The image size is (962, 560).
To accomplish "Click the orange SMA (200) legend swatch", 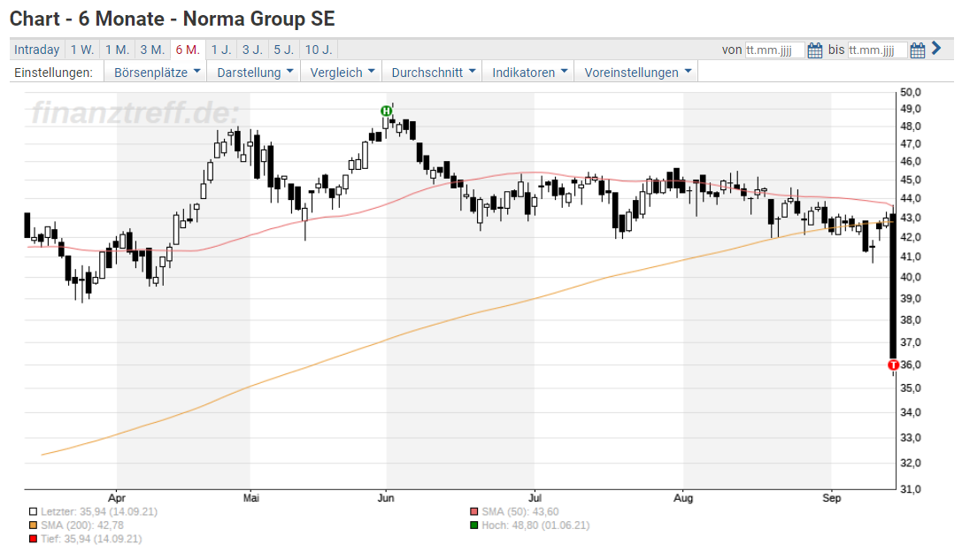I will coord(33,525).
